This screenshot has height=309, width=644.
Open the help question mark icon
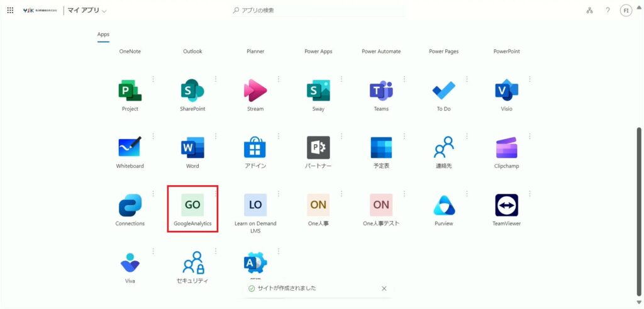tap(608, 11)
